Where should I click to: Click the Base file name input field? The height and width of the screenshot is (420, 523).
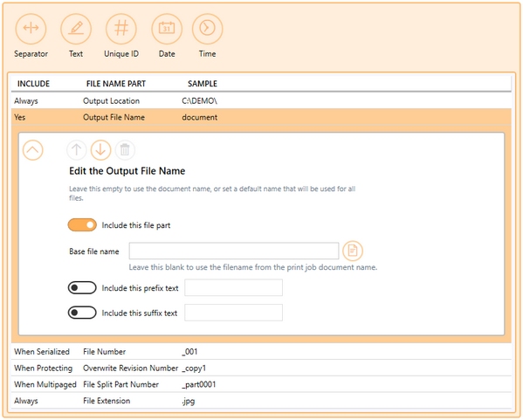(234, 251)
